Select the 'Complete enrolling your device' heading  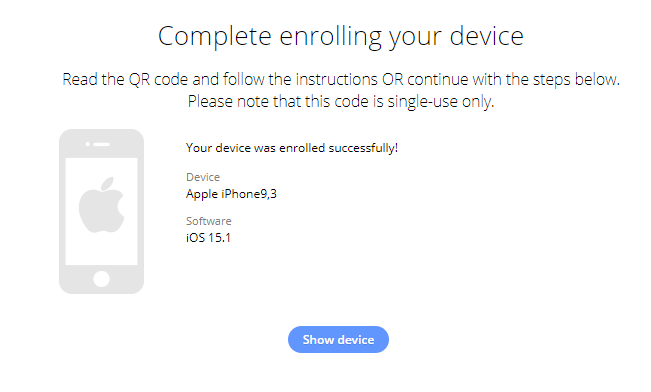tap(340, 36)
